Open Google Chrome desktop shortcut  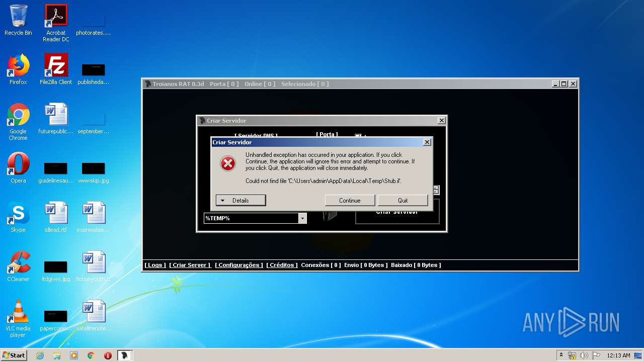tap(18, 122)
